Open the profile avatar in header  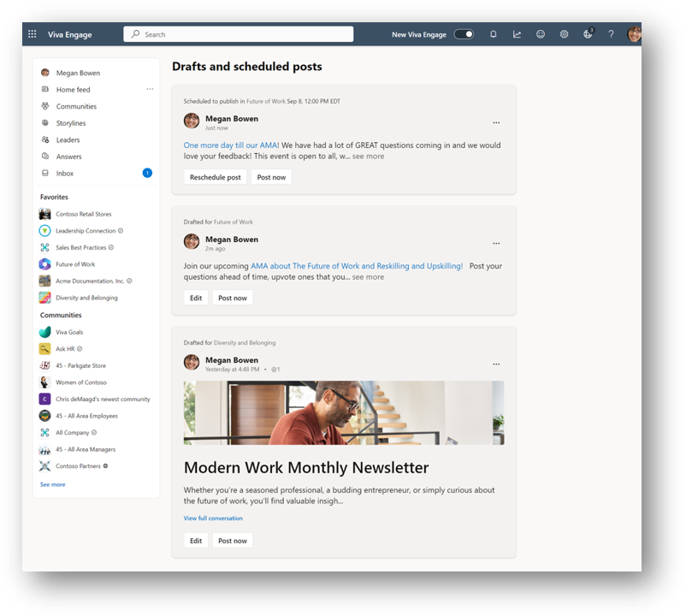tap(634, 33)
